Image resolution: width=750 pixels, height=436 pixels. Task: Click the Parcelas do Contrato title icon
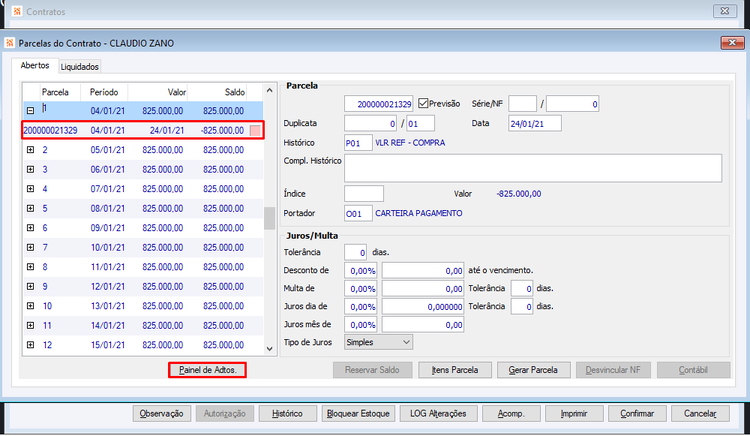[10, 43]
